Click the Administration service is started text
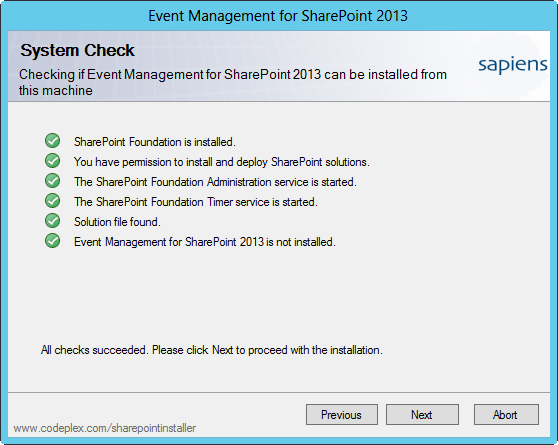Viewport: 558px width, 445px height. click(215, 182)
